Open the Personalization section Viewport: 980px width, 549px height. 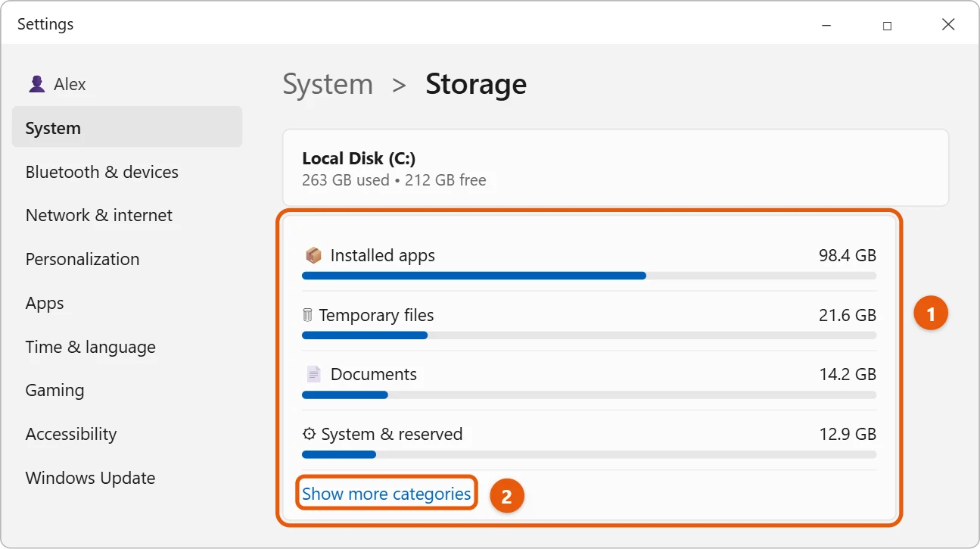coord(82,259)
